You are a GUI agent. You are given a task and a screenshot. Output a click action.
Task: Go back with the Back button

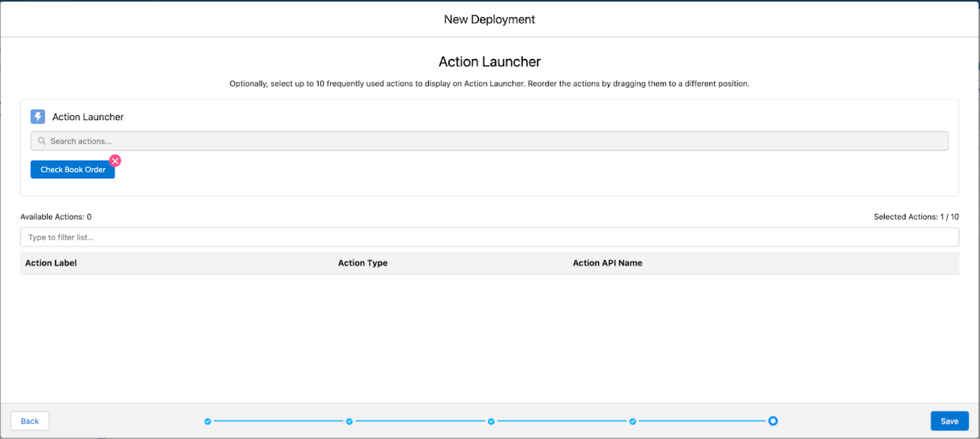click(30, 421)
